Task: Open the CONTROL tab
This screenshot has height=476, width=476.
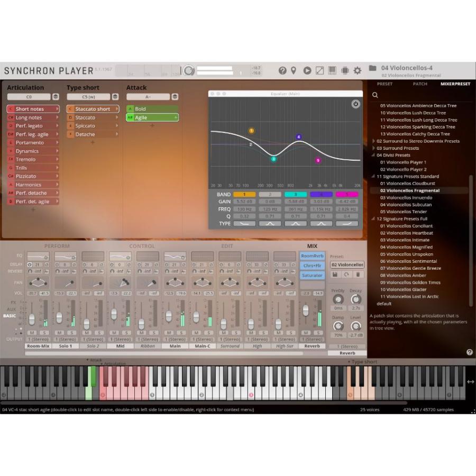Action: point(142,246)
